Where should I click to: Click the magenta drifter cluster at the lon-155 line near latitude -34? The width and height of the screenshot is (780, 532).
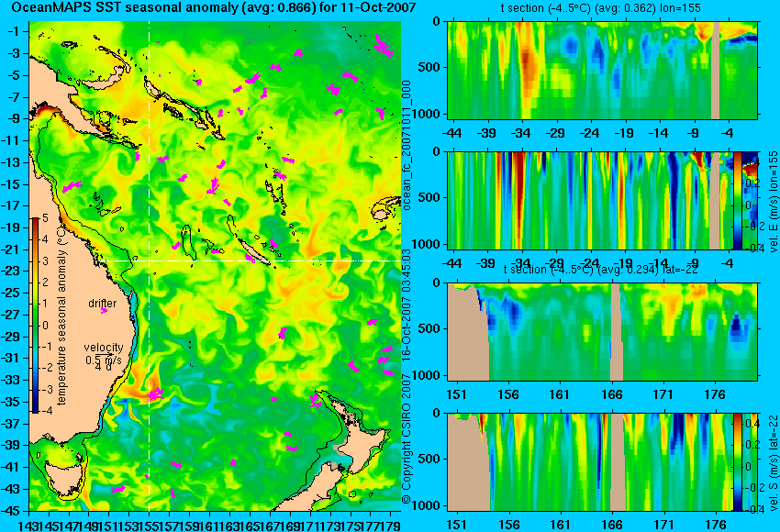coord(156,394)
